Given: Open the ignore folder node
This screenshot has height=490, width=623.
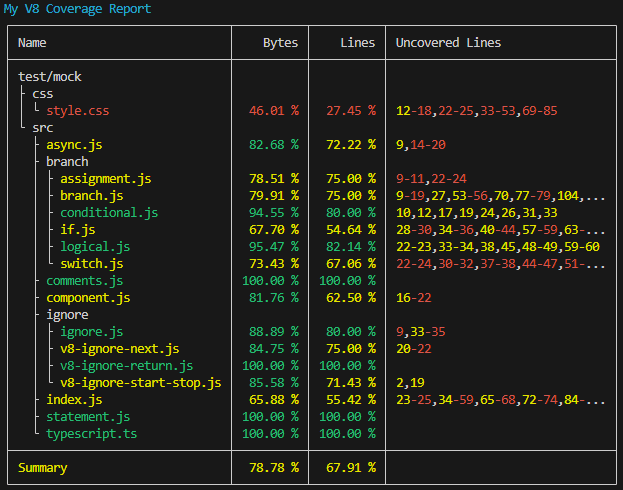Looking at the screenshot, I should pyautogui.click(x=67, y=315).
